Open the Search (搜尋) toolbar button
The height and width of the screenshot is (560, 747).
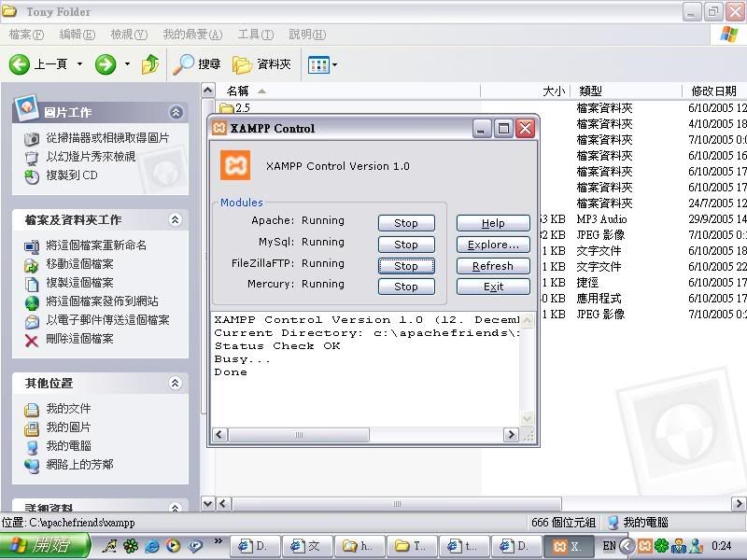(197, 64)
